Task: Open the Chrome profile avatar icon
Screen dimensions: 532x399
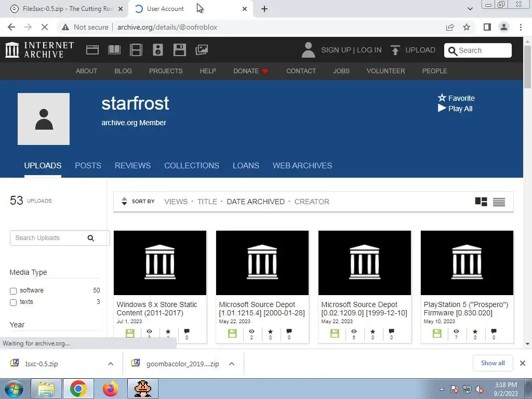Action: tap(504, 27)
